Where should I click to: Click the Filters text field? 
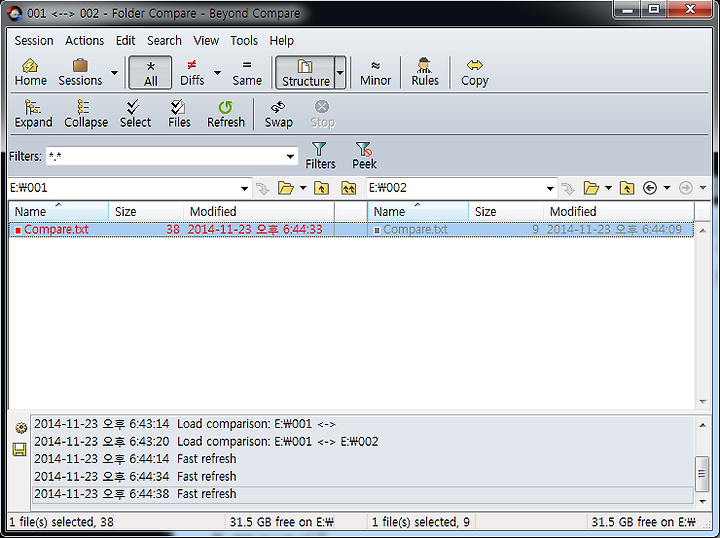coord(165,156)
